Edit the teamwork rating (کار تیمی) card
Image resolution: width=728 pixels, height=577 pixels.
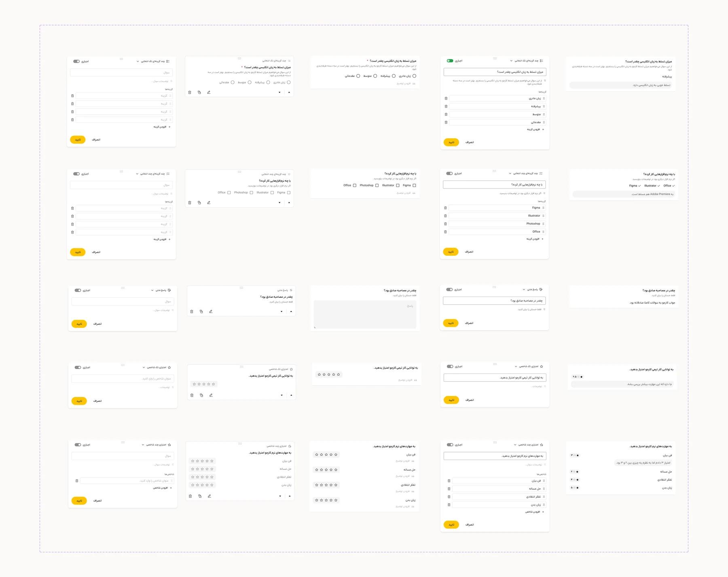pos(211,395)
